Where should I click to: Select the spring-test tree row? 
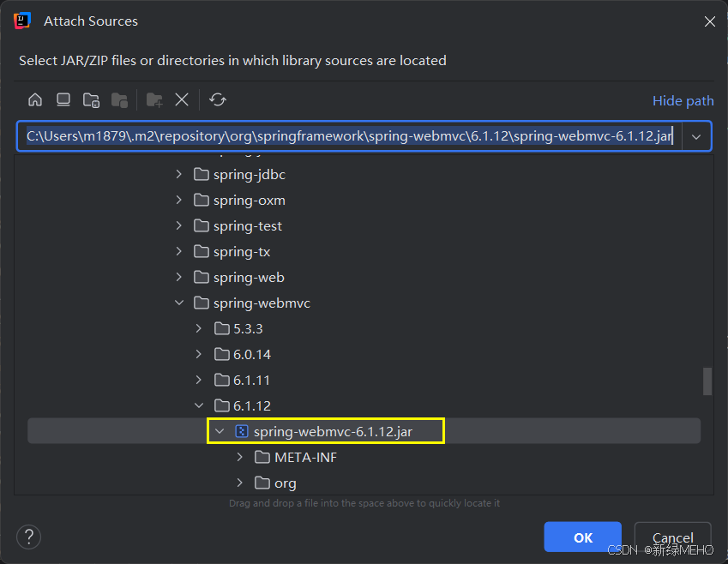(x=364, y=225)
